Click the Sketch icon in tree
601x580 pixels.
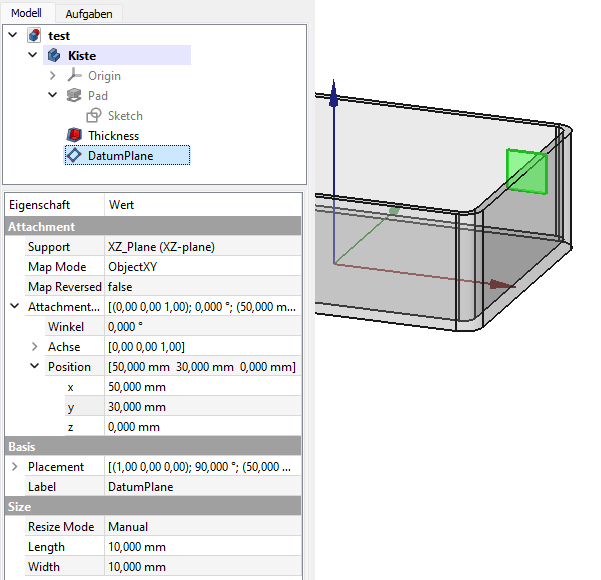[94, 116]
